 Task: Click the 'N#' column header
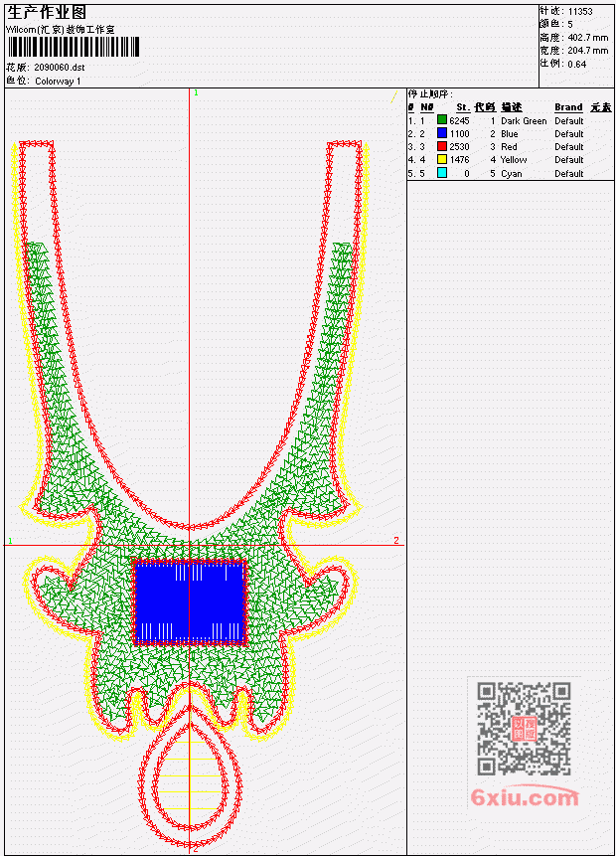click(426, 107)
